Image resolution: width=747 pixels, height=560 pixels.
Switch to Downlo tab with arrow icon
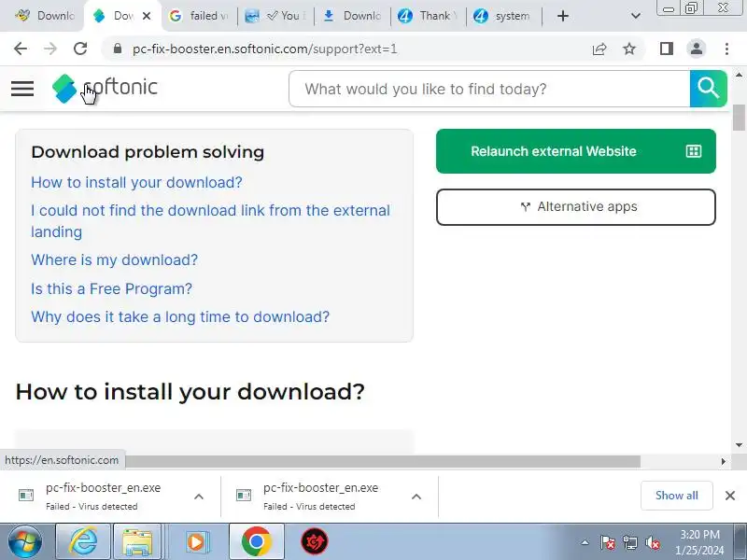[x=353, y=16]
